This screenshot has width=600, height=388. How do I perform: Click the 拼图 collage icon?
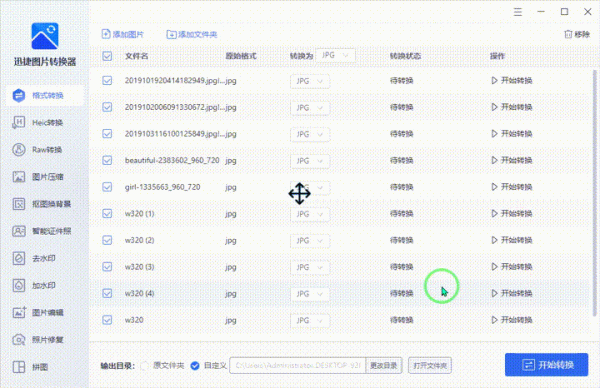click(19, 367)
